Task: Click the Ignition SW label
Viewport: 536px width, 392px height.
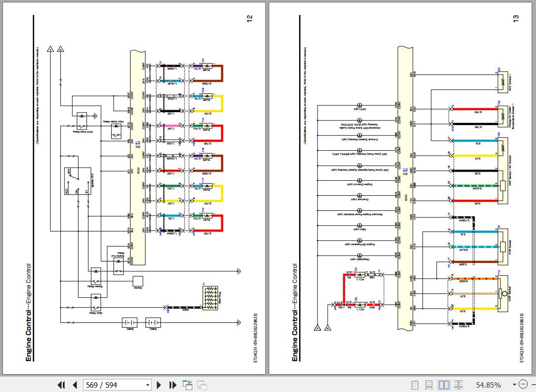Action: (x=92, y=180)
